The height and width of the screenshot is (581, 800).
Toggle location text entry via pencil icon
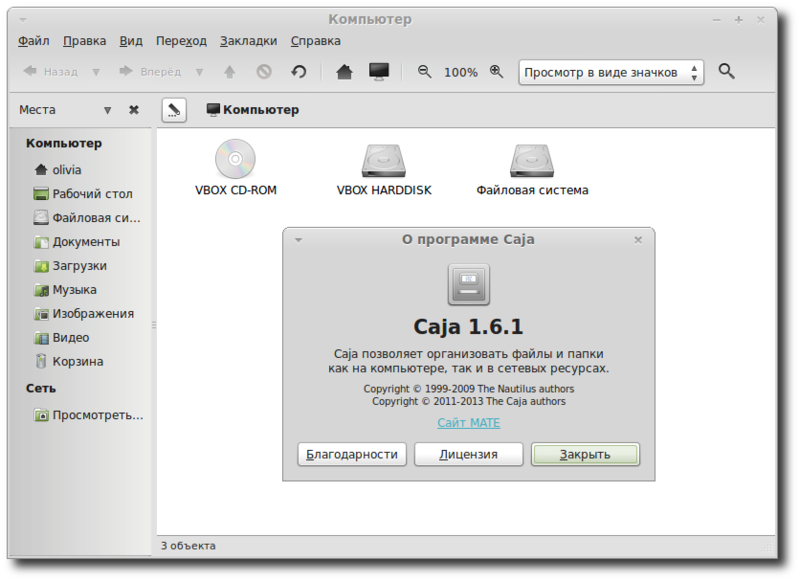172,110
